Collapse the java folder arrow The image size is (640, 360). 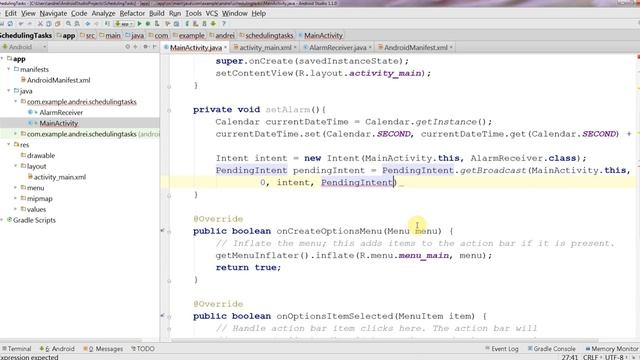click(9, 91)
